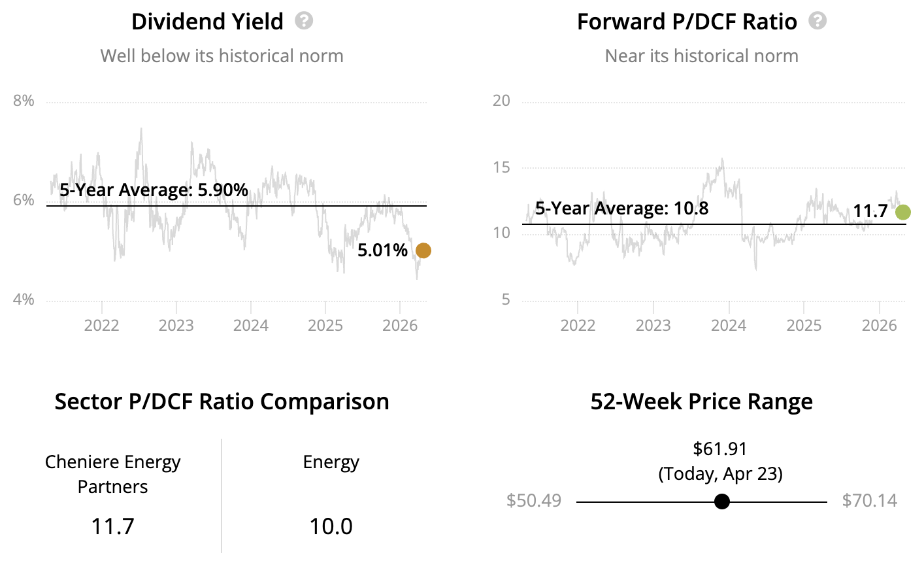Select "Well below its historical norm" subtitle
This screenshot has height=561, width=924.
[x=222, y=56]
